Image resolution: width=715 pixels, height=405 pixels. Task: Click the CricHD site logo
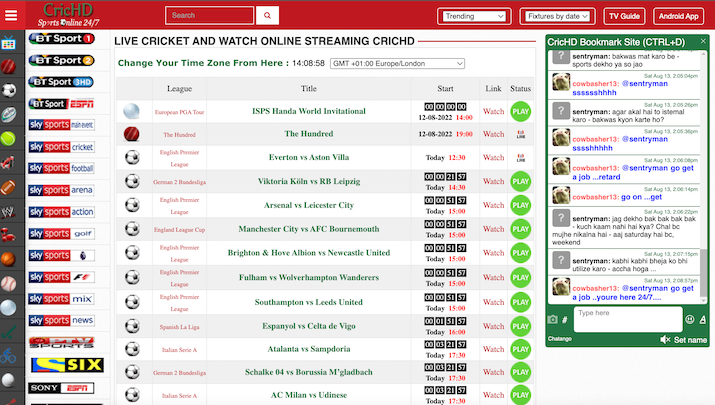[x=68, y=15]
